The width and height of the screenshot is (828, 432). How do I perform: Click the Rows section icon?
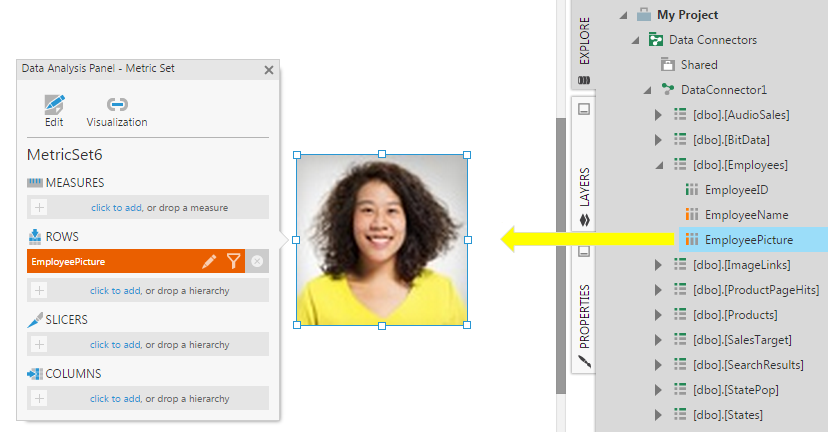click(x=35, y=237)
